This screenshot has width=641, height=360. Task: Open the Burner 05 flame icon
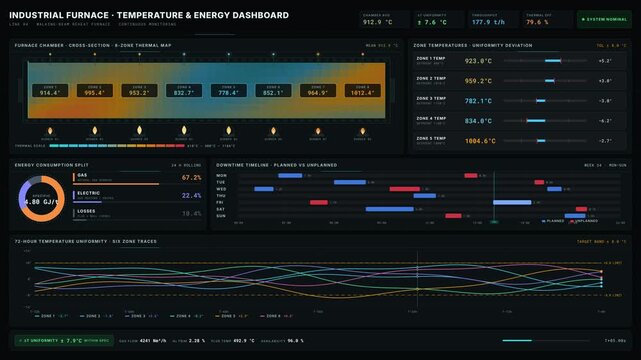(x=229, y=130)
